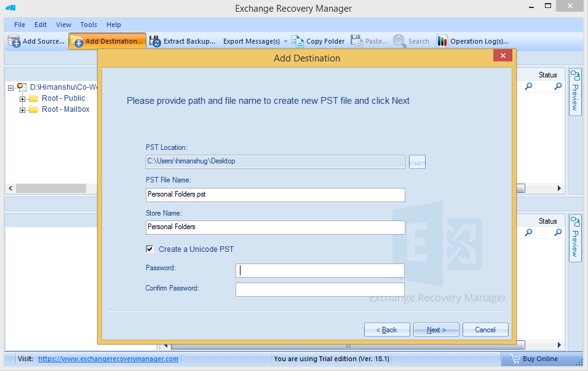Click lower pane right search magnifier icon
588x371 pixels.
(558, 232)
